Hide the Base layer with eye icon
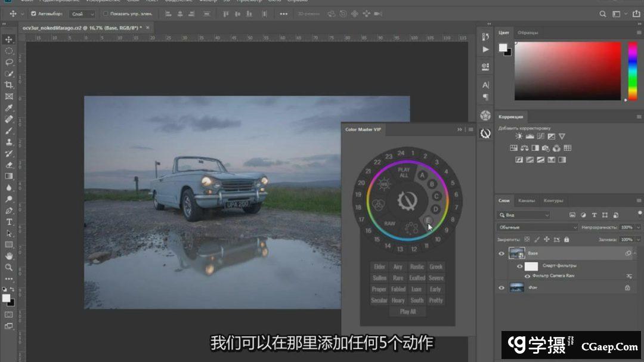The image size is (644, 362). [501, 253]
